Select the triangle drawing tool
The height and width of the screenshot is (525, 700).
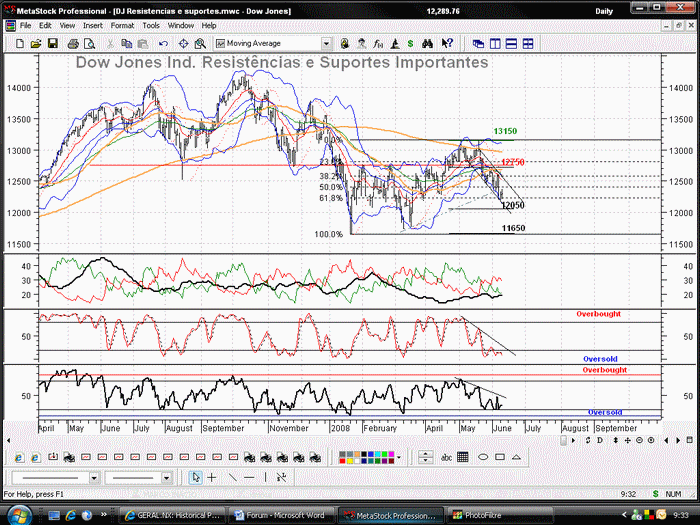[x=517, y=457]
